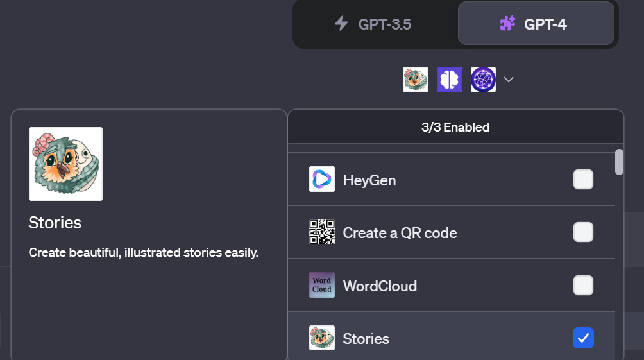
Task: Click the Stories icon in the plugin list
Action: [322, 338]
